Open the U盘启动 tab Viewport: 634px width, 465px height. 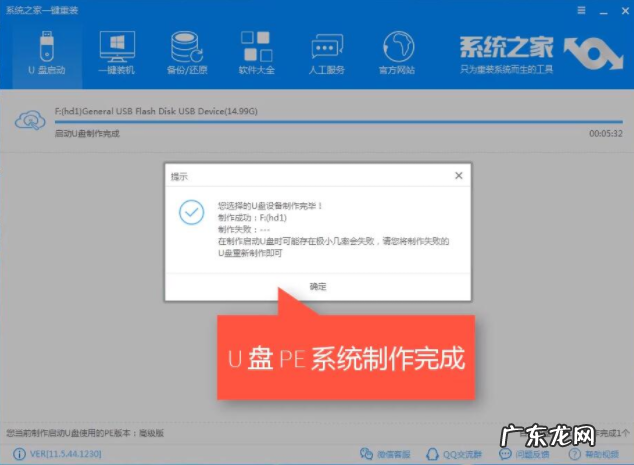[47, 53]
